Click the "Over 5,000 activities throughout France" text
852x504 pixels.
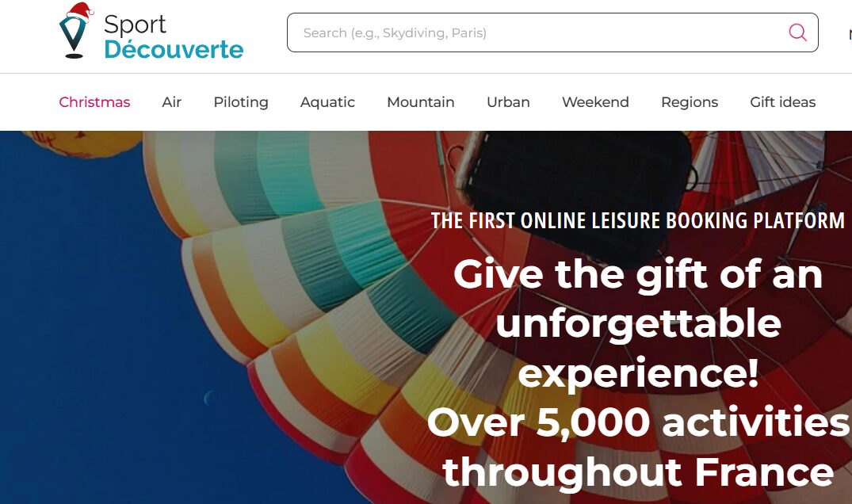(x=639, y=447)
